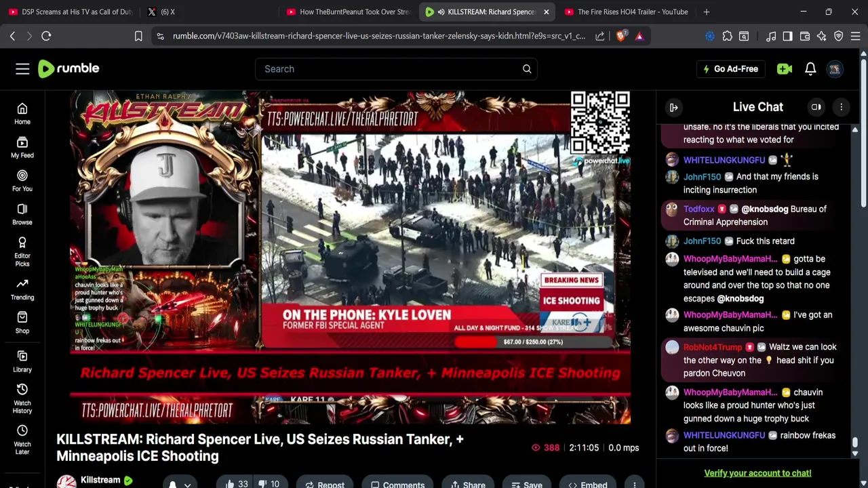Open My Feed in the sidebar
Image resolution: width=868 pixels, height=488 pixels.
point(22,147)
